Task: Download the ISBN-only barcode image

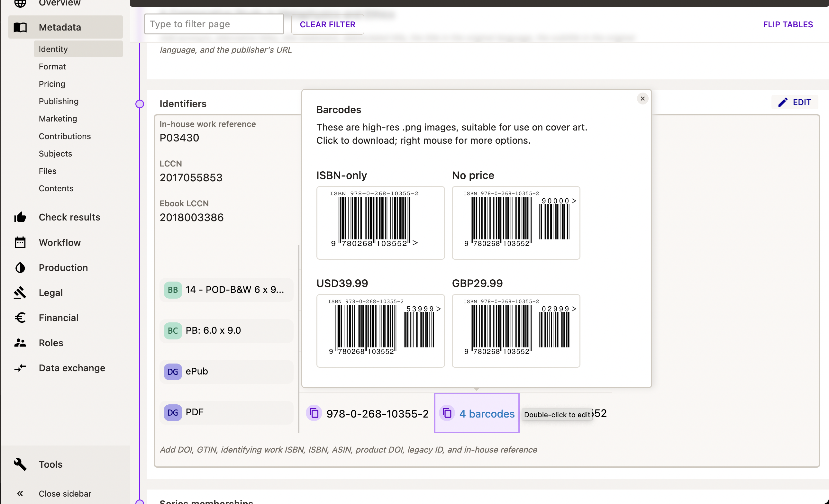Action: point(380,223)
